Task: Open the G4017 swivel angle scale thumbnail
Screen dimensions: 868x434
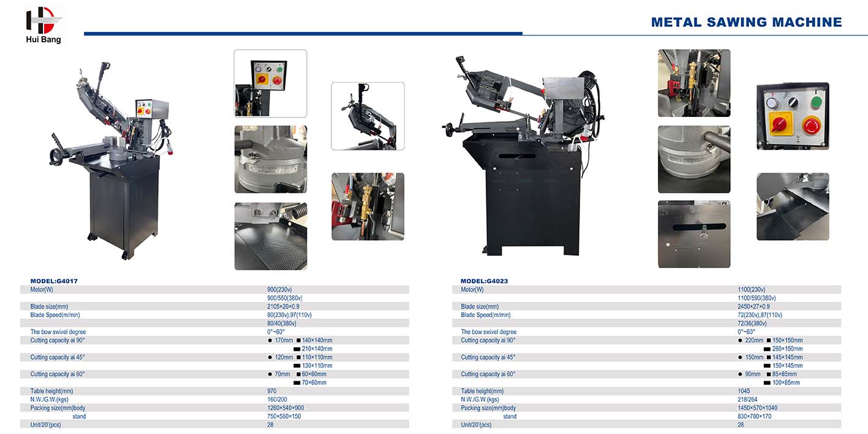Action: point(270,159)
